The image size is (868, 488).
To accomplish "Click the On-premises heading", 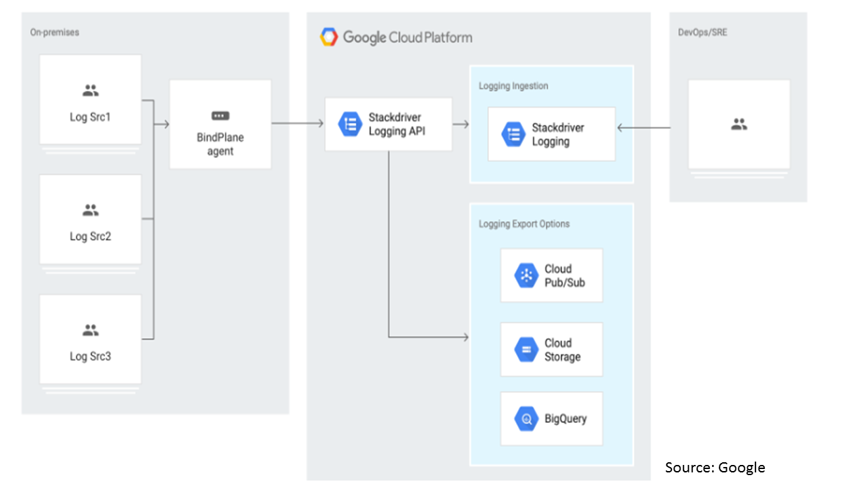I will tap(54, 32).
